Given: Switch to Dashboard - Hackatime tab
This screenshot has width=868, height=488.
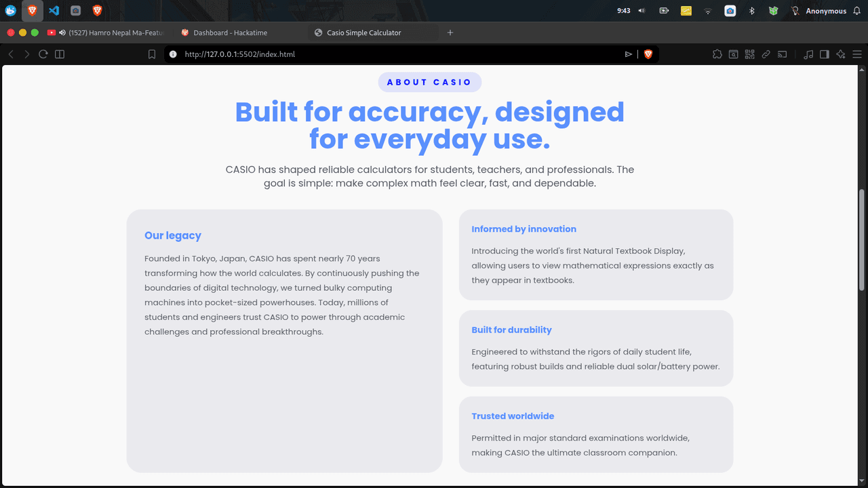Looking at the screenshot, I should (237, 33).
